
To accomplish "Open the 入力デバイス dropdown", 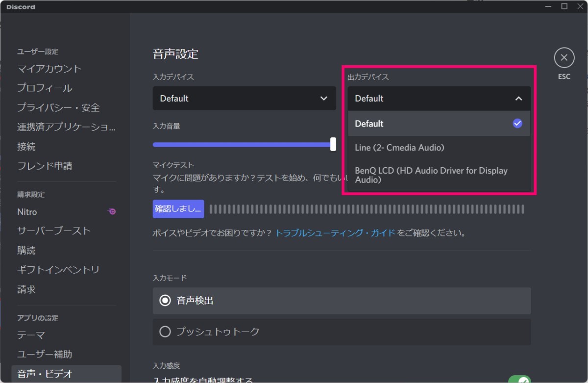I will click(244, 98).
